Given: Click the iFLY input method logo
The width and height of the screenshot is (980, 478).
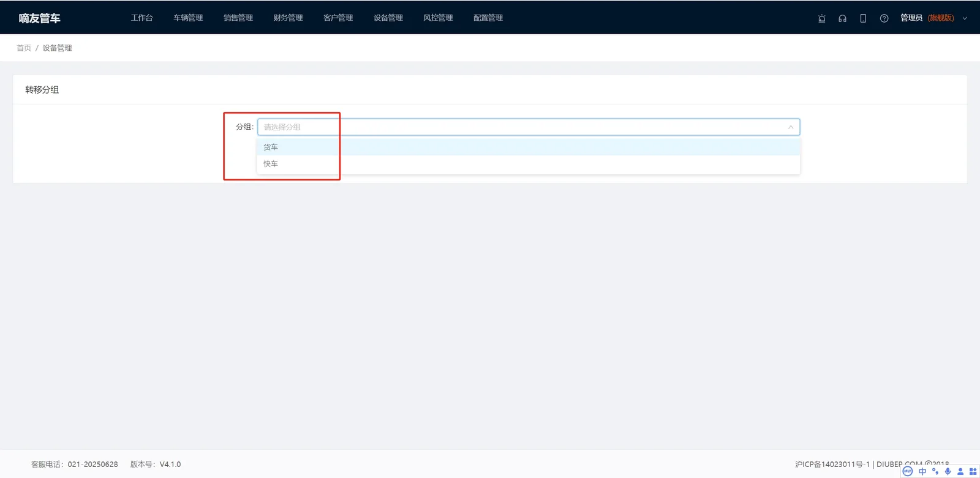Looking at the screenshot, I should click(x=908, y=471).
